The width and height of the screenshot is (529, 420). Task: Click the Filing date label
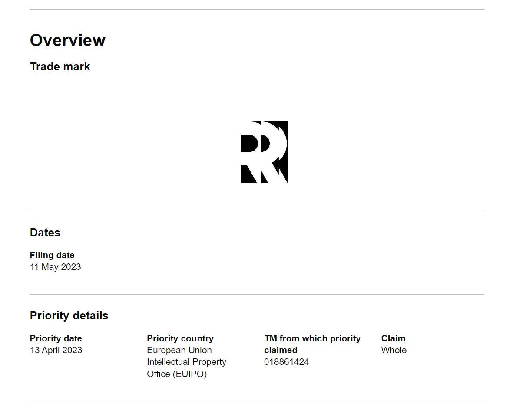(52, 255)
